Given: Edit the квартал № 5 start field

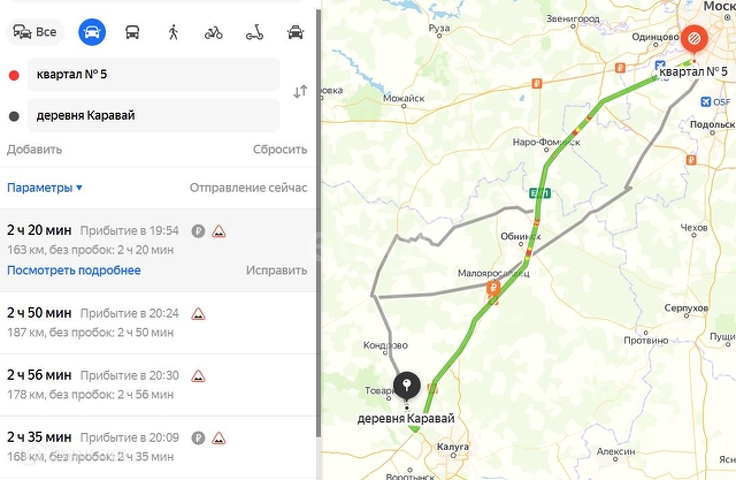Looking at the screenshot, I should pyautogui.click(x=153, y=75).
